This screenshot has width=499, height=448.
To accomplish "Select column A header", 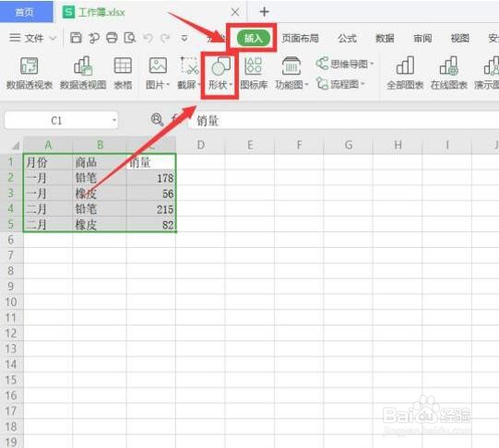I will tap(48, 145).
